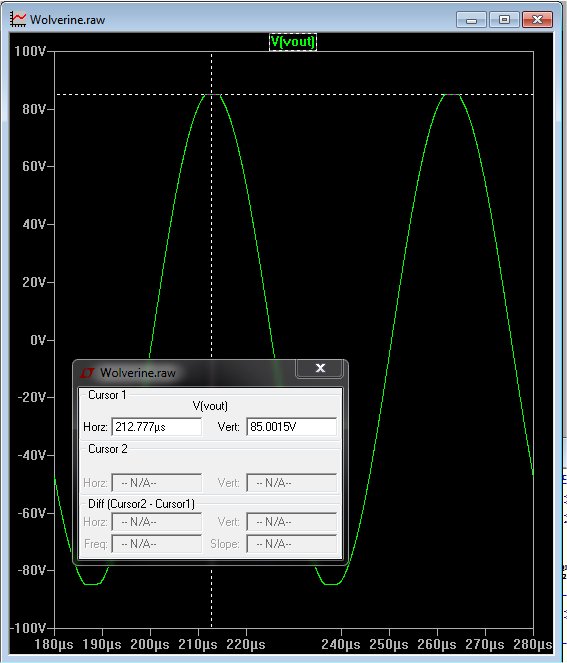Screen dimensions: 567x663
Task: Click the 100V vertical axis label
Action: pos(30,52)
